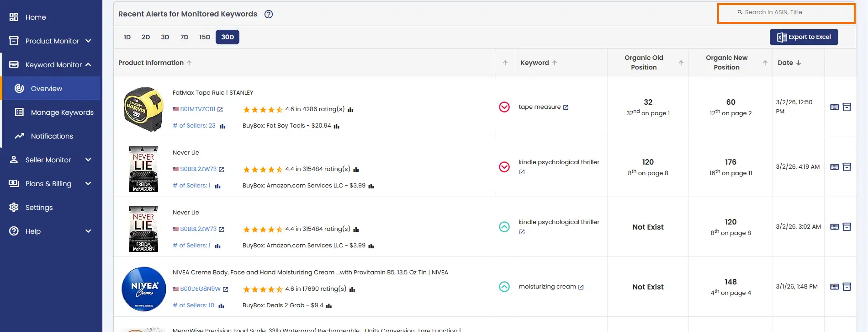
Task: Click the # of Sellers: 10 link
Action: [193, 305]
